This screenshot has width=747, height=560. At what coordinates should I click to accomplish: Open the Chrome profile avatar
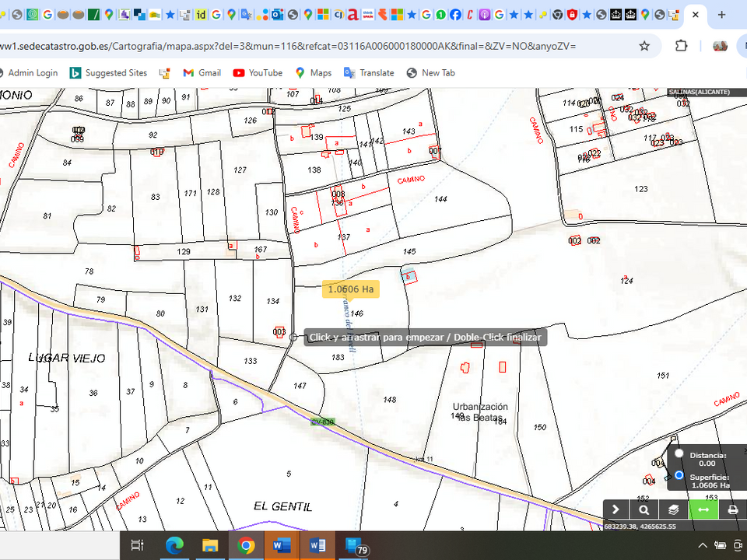pyautogui.click(x=720, y=46)
